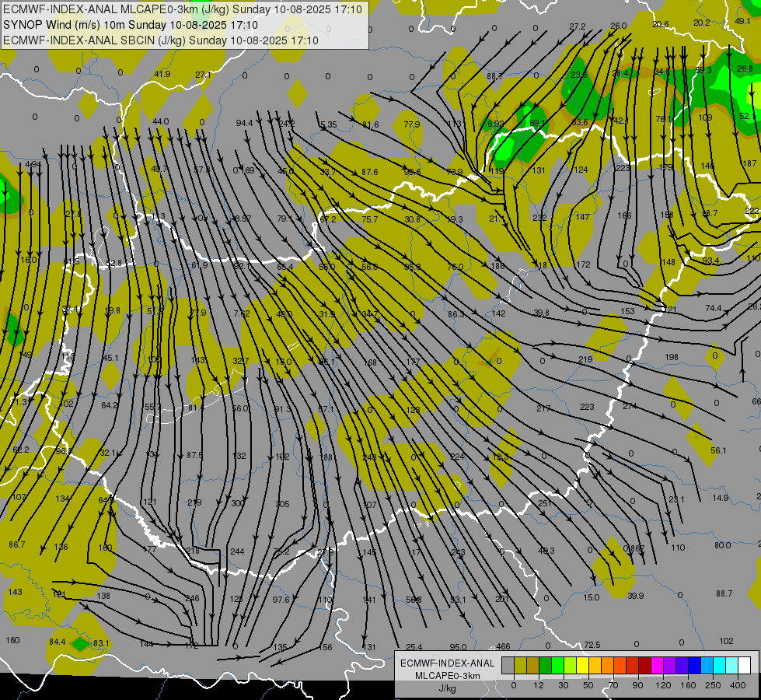Click the dark green legend swatch
The image size is (761, 700).
click(x=545, y=666)
